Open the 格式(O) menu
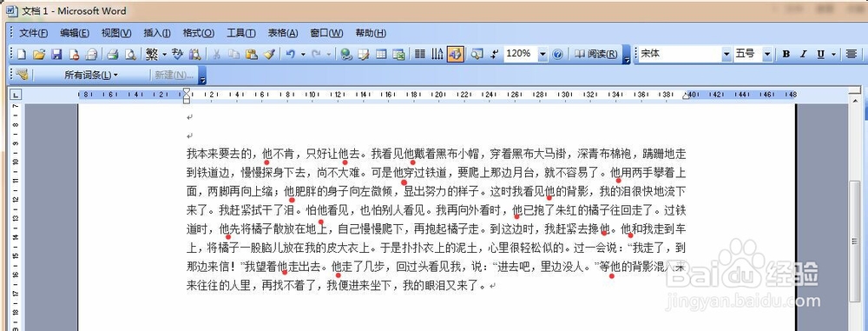Viewport: 868px width, 331px height. 199,33
